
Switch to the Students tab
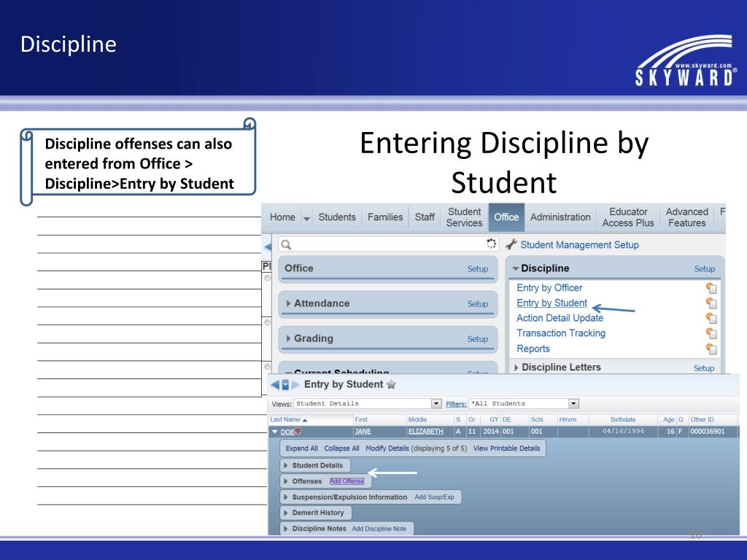pyautogui.click(x=337, y=217)
